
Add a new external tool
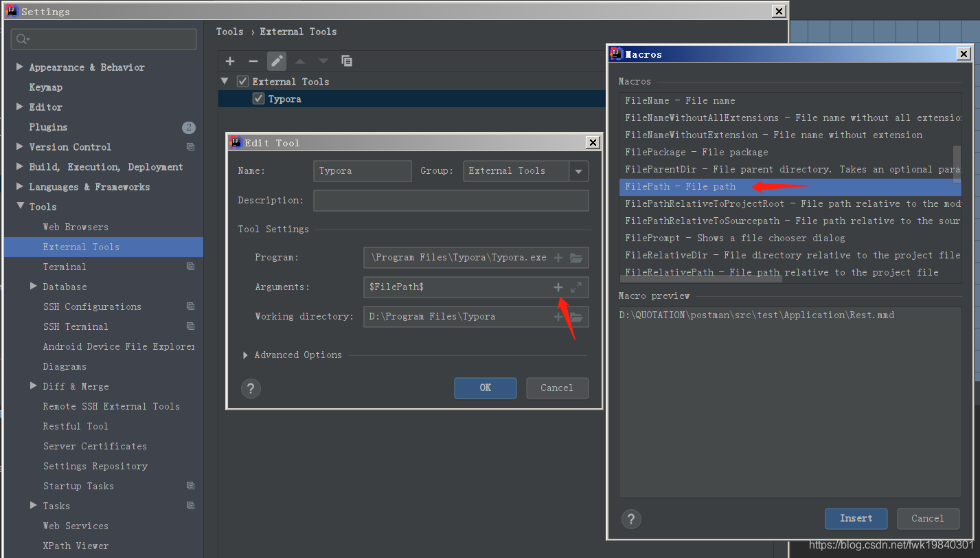coord(229,61)
